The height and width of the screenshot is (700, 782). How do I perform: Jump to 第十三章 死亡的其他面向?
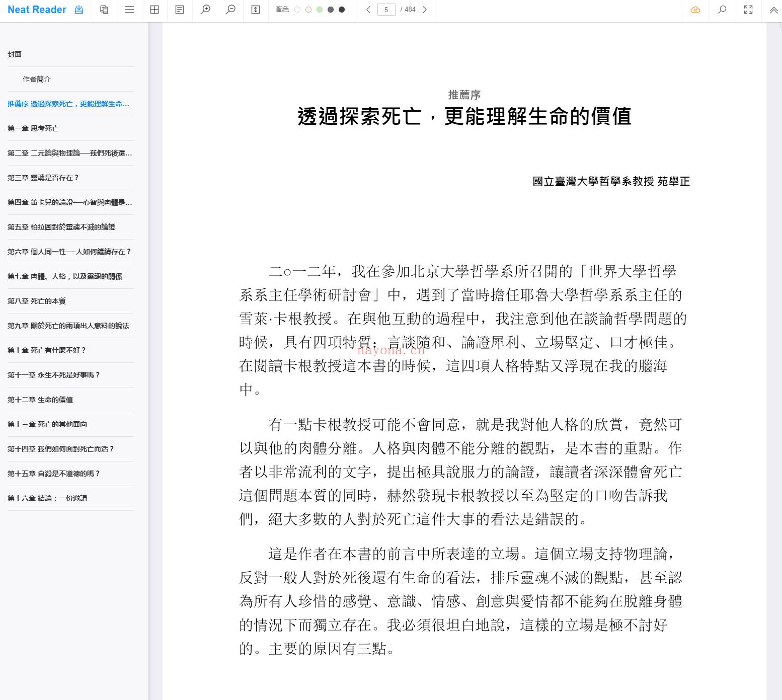pyautogui.click(x=71, y=424)
